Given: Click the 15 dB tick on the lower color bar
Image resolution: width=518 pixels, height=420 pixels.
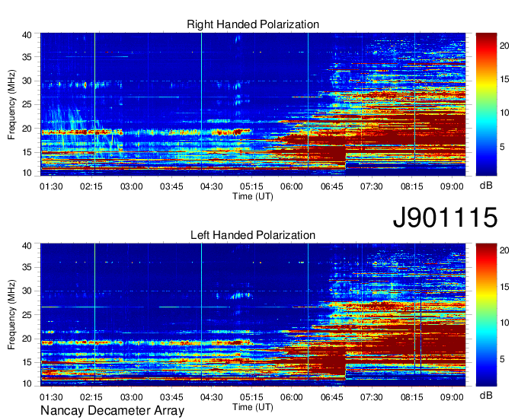Looking at the screenshot, I should coord(504,287).
